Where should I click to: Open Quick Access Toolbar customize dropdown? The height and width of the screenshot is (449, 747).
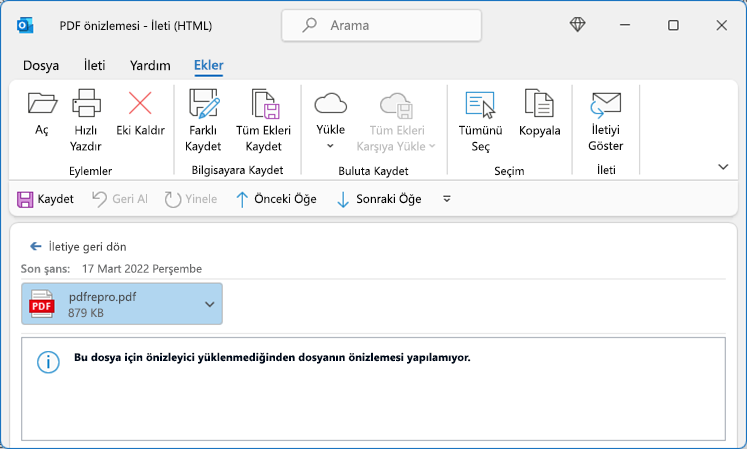point(447,199)
